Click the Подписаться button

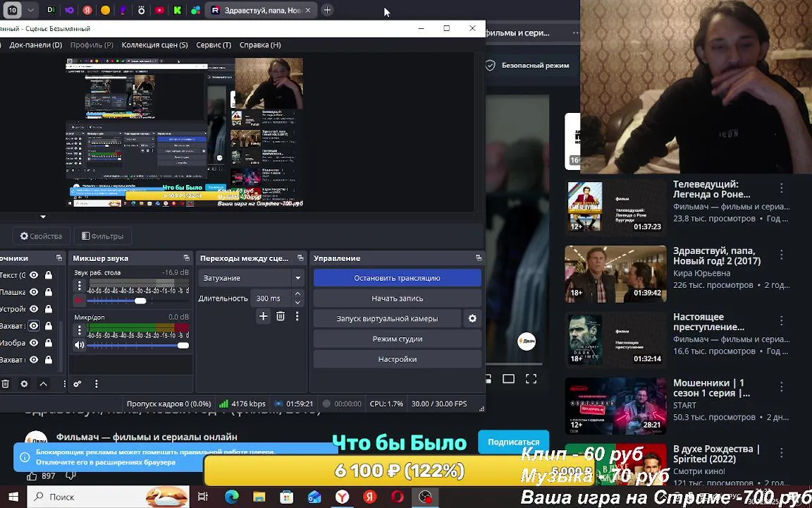point(513,442)
